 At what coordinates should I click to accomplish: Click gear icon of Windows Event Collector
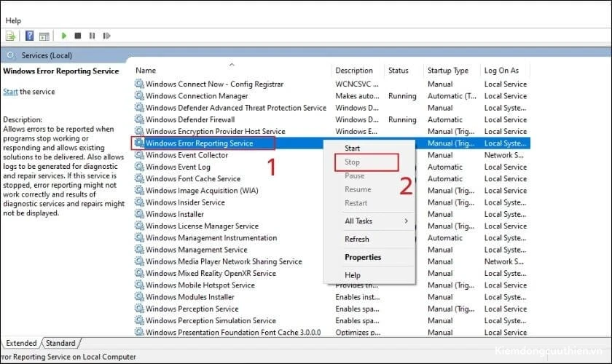[139, 154]
